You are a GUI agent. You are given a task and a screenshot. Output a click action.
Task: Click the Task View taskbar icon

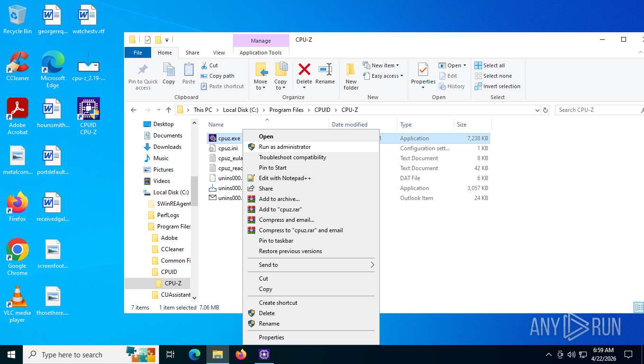pyautogui.click(x=170, y=355)
